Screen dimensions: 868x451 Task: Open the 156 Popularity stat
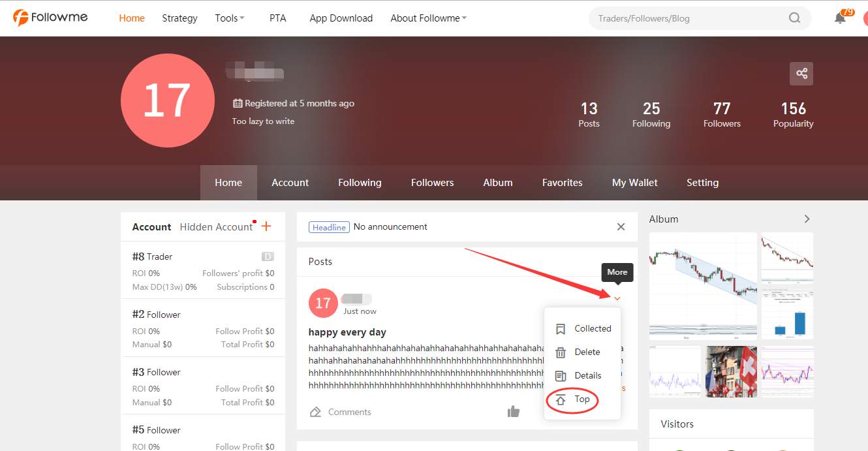click(794, 114)
